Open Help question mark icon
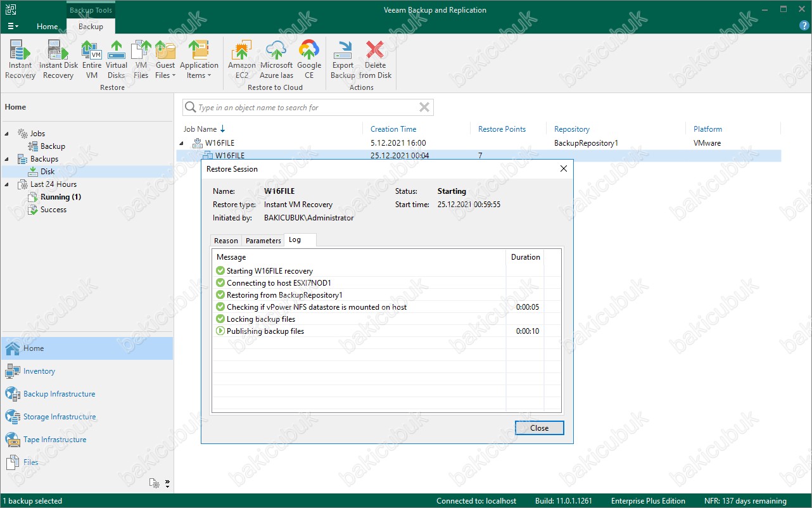This screenshot has height=508, width=812. coord(804,26)
